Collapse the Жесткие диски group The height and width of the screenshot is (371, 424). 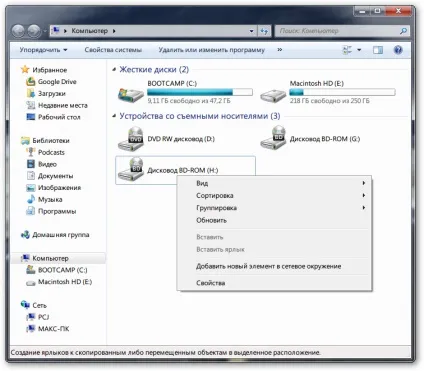pos(114,69)
